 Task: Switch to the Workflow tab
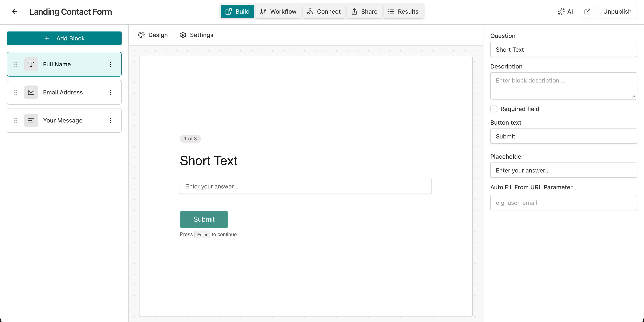[x=278, y=11]
